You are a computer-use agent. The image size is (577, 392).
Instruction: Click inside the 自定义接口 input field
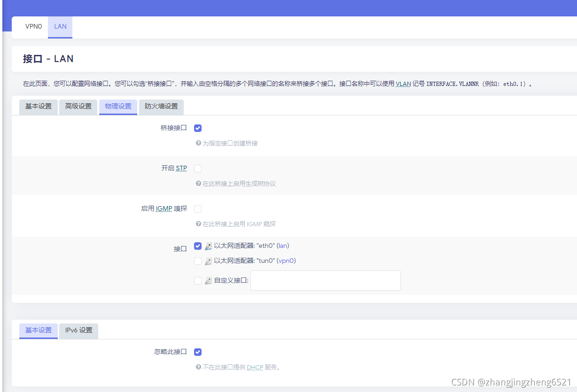coord(325,280)
